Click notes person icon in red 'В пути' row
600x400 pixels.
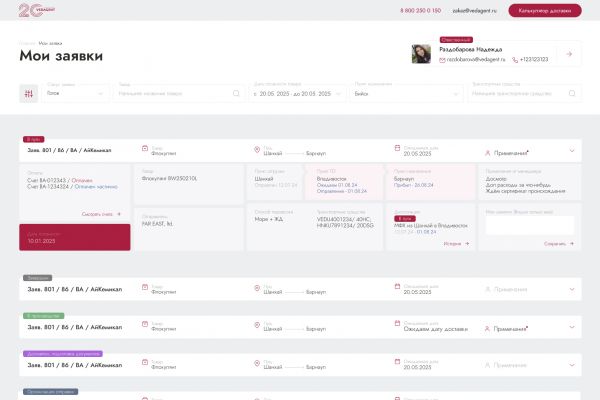pyautogui.click(x=488, y=153)
